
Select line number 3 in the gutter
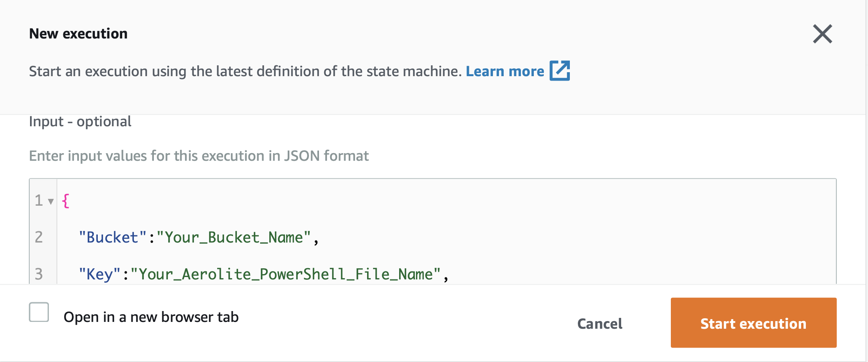pos(39,274)
